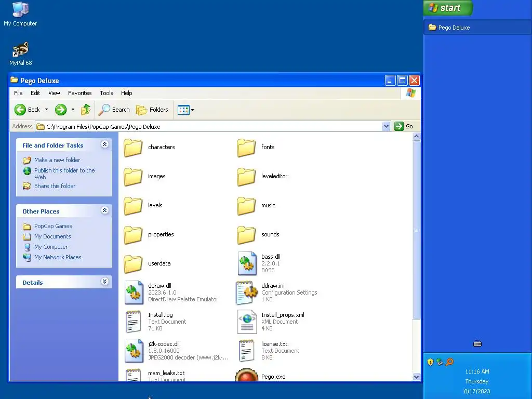The image size is (532, 399).
Task: Click Make a new folder
Action: 57,160
